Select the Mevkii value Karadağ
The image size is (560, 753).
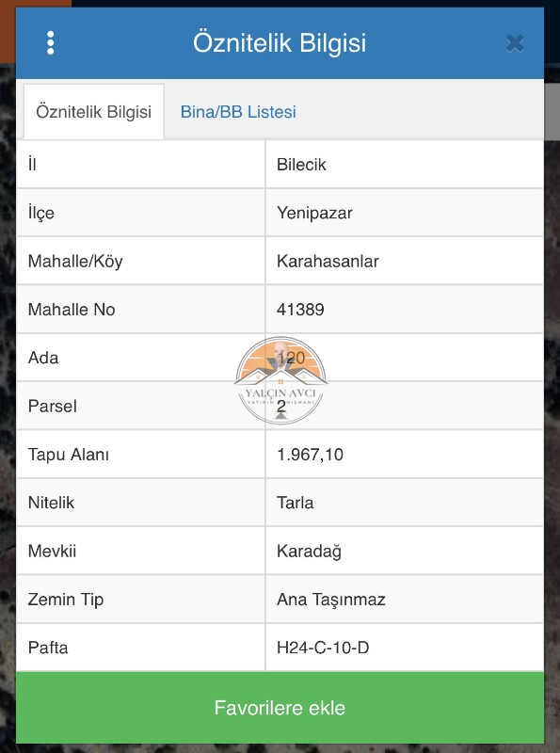click(309, 552)
